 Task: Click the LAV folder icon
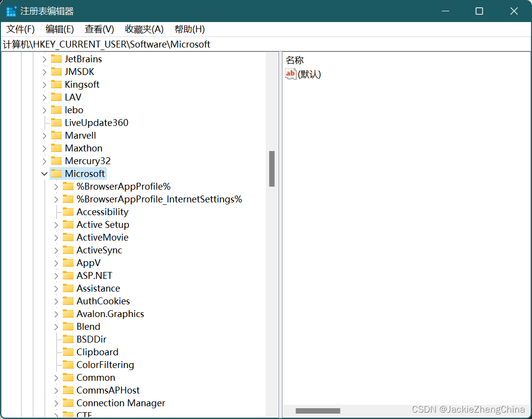point(56,98)
